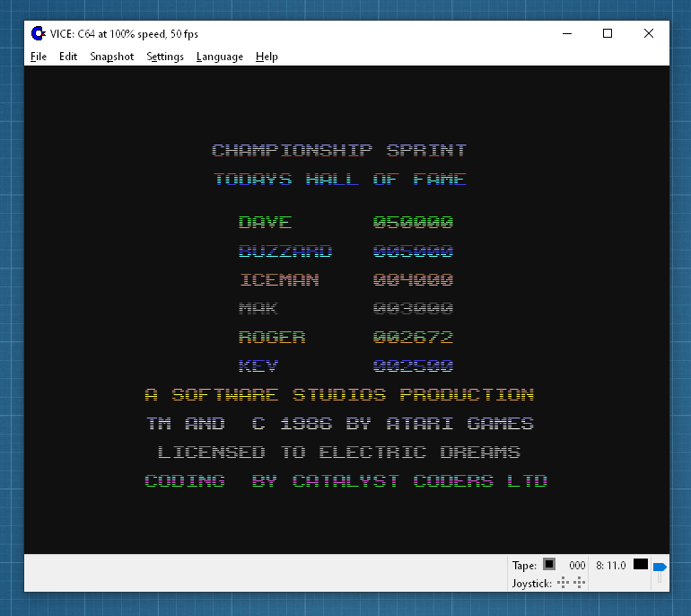The height and width of the screenshot is (616, 691).
Task: Click A SOFTWARE STUDIOS PRODUCTION line
Action: 339,394
